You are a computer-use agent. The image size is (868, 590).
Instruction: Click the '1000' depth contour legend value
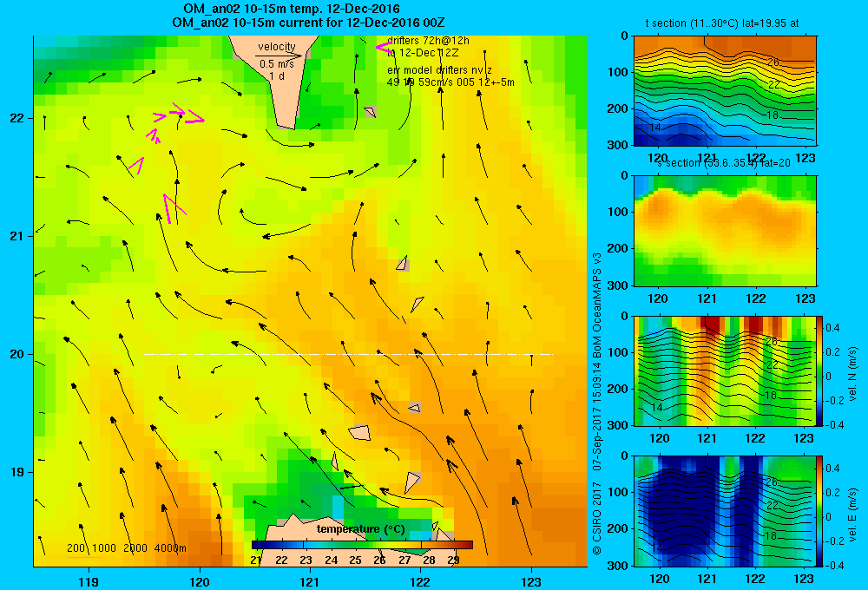point(104,548)
